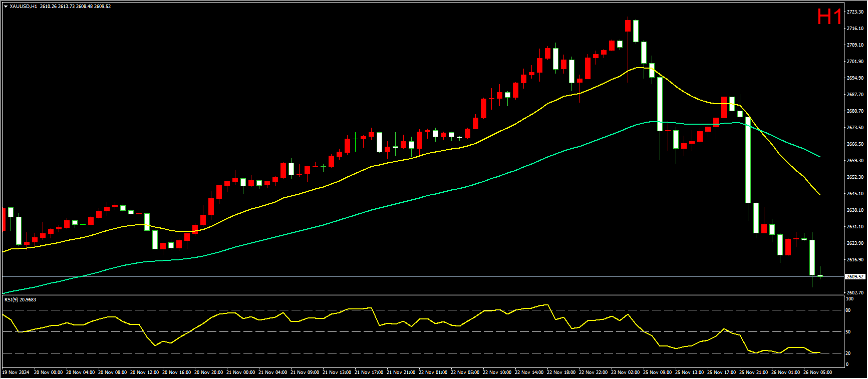Image resolution: width=868 pixels, height=379 pixels.
Task: Click time axis label 22 Nov 18:00
Action: (561, 372)
